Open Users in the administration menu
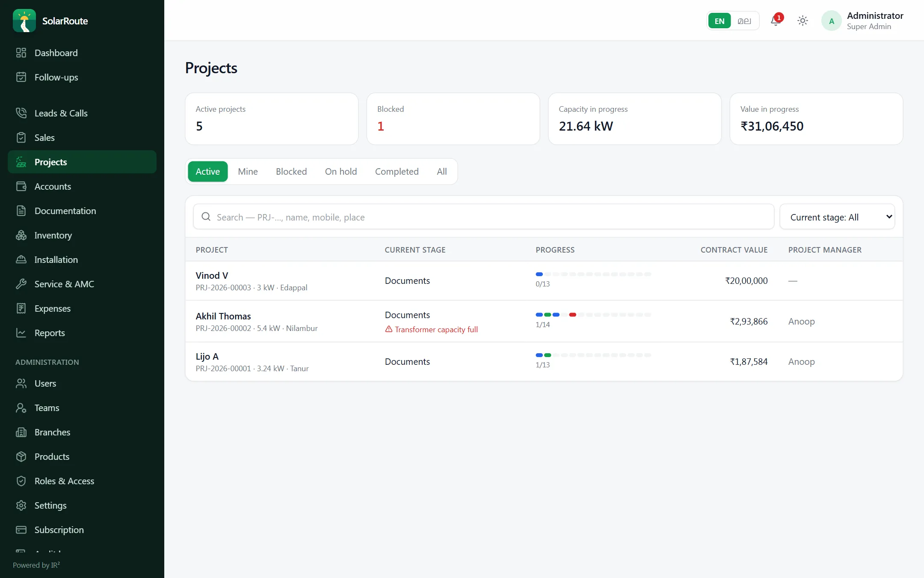Viewport: 924px width, 578px height. point(82,383)
